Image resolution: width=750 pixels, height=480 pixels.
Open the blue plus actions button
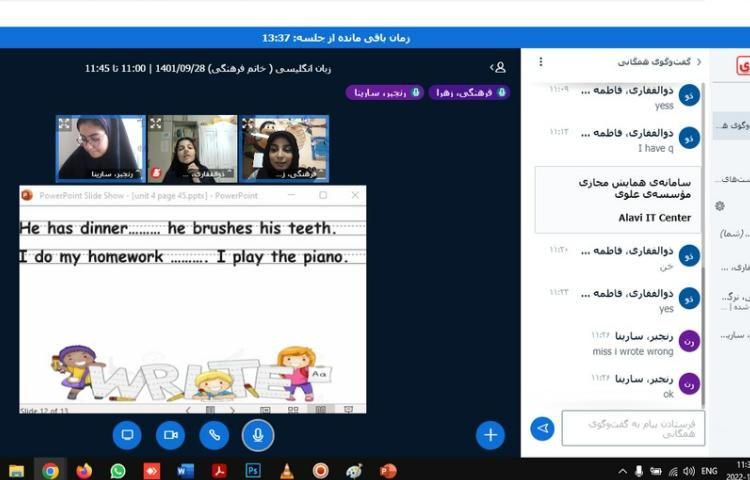pyautogui.click(x=490, y=434)
